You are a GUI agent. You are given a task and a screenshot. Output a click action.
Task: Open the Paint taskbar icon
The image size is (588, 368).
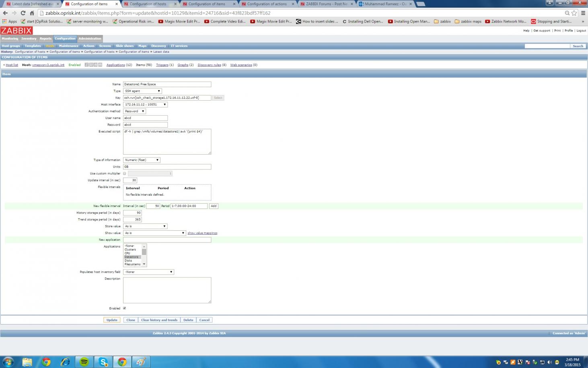pyautogui.click(x=141, y=362)
